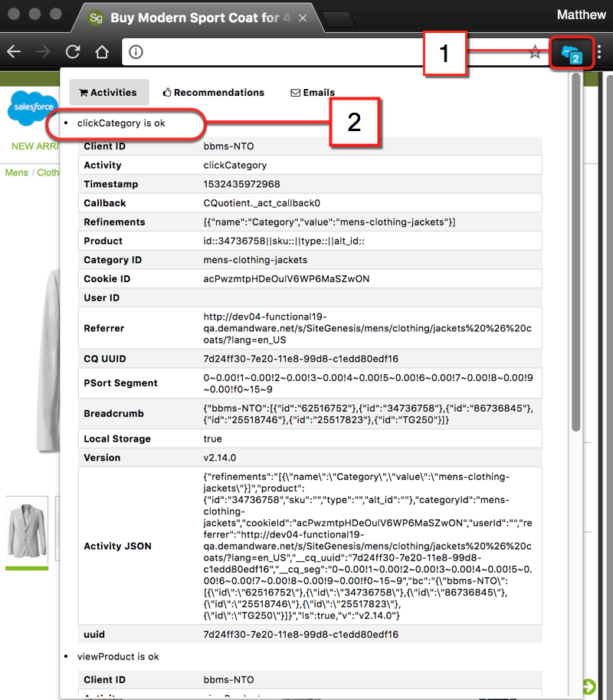Switch to the Activities tab

pyautogui.click(x=109, y=93)
